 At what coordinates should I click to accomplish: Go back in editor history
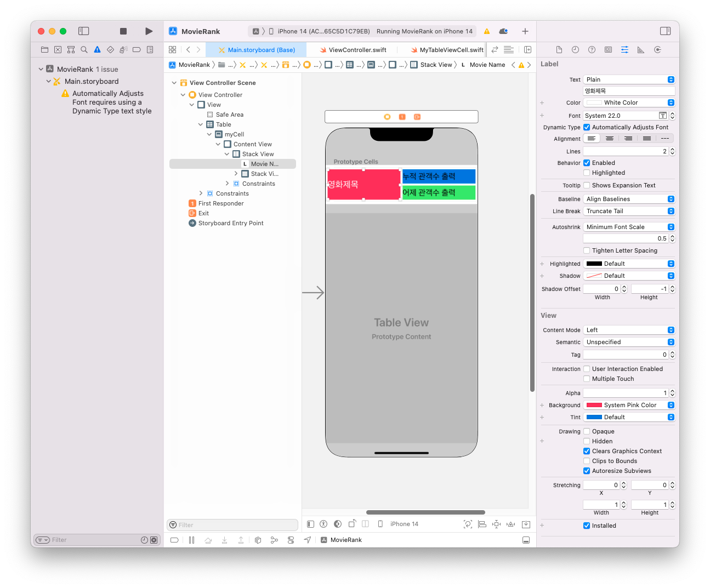pos(188,49)
